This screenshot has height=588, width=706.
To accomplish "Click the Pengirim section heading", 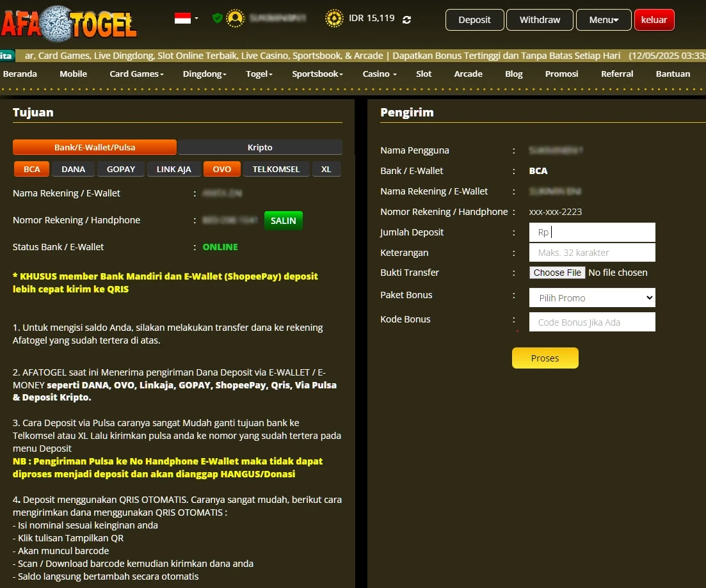I will [x=407, y=113].
